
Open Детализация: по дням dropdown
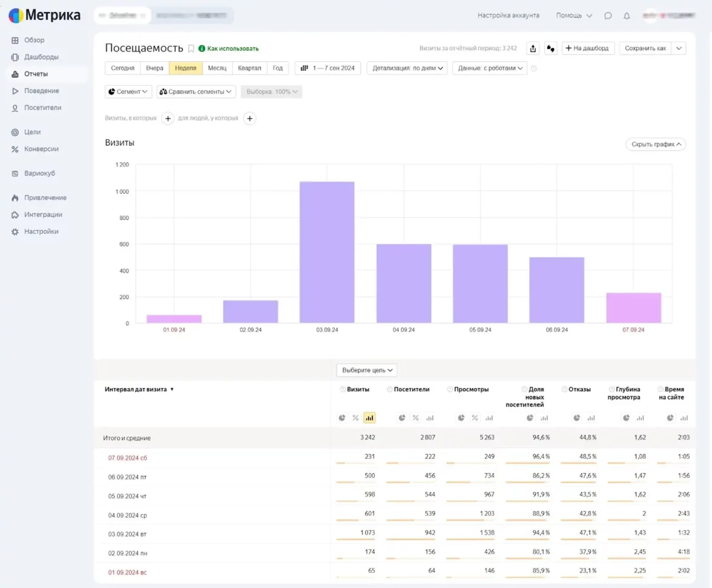pyautogui.click(x=407, y=68)
